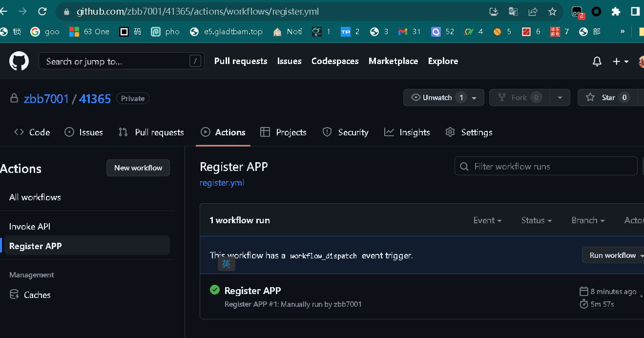This screenshot has width=644, height=338.
Task: Select Invoke API workflow in sidebar
Action: (30, 227)
